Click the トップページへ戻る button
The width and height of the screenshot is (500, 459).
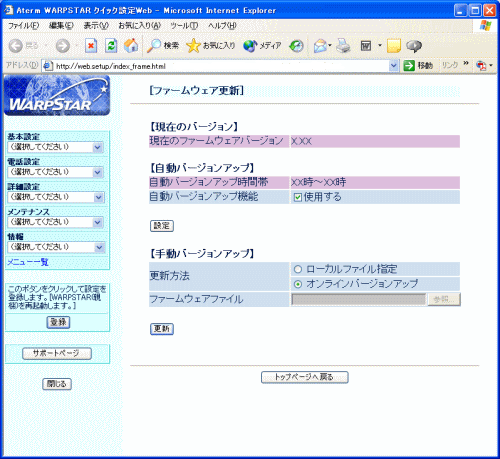pyautogui.click(x=305, y=377)
